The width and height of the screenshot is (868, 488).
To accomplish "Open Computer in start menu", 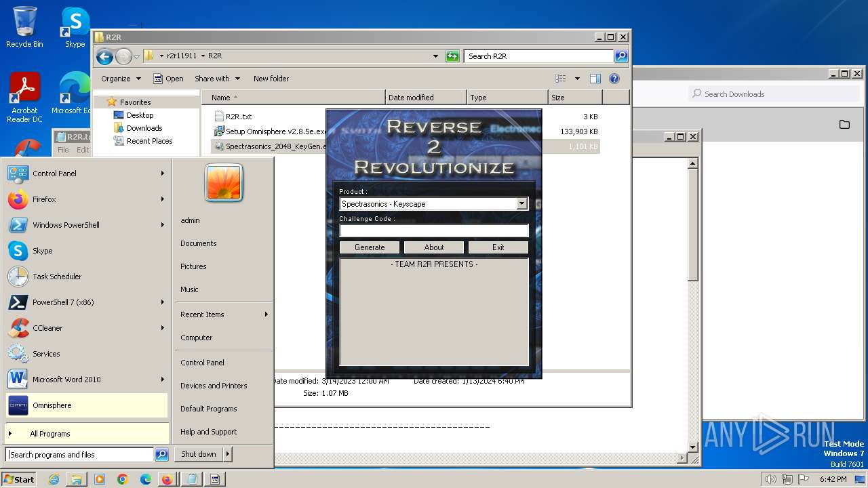I will tap(197, 338).
